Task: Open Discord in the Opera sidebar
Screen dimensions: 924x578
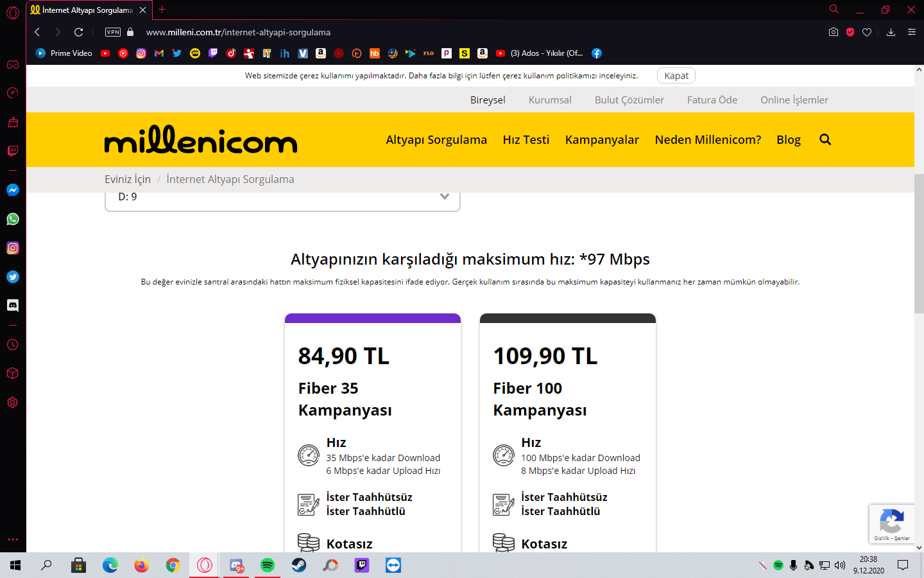Action: pos(13,306)
